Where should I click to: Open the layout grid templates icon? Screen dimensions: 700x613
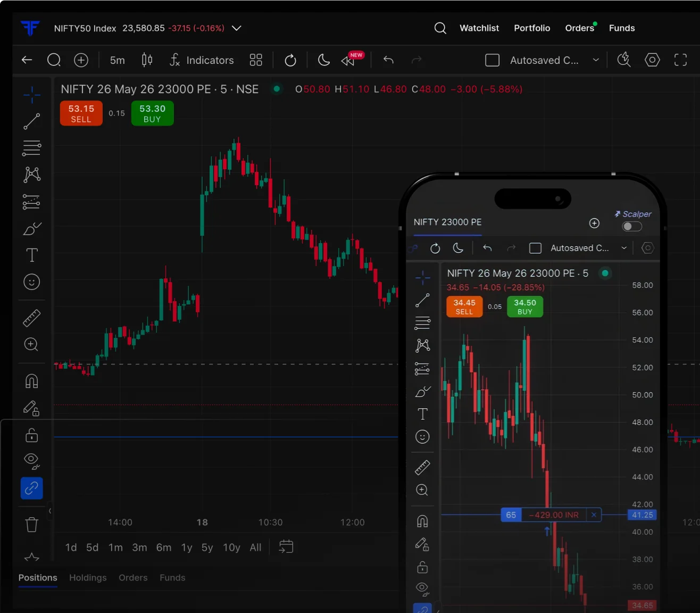tap(256, 60)
